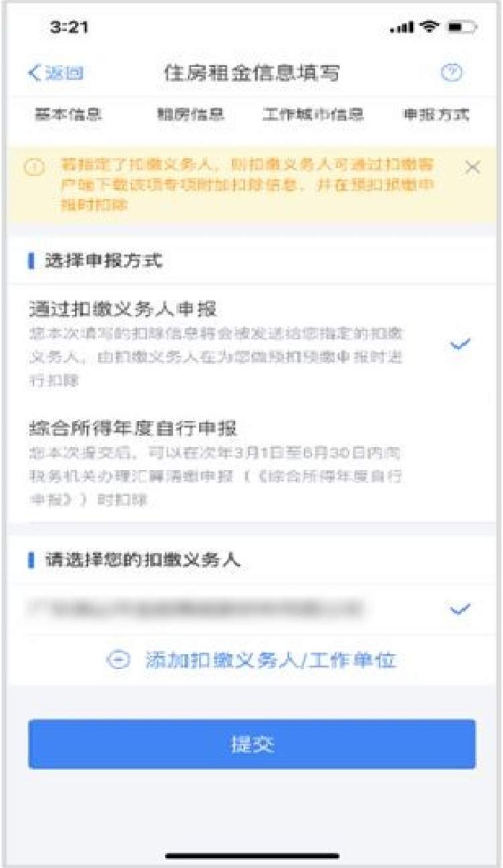Switch to 基本信息 tab
The height and width of the screenshot is (868, 503).
coord(68,115)
